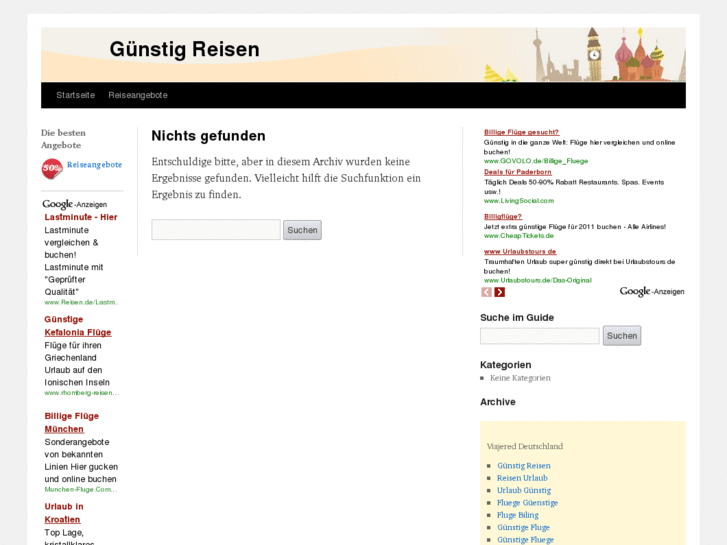The width and height of the screenshot is (727, 545).
Task: Open the Günstig Reisen link in Viajered list
Action: (x=524, y=466)
